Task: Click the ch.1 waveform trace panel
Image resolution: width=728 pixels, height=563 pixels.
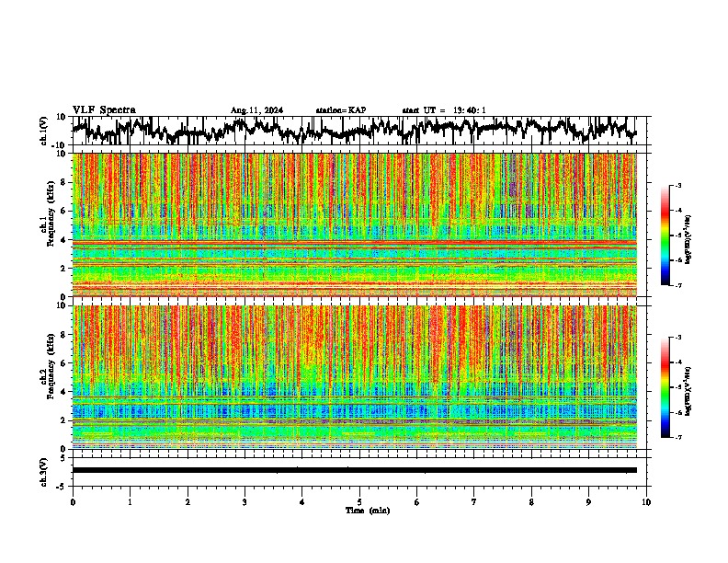Action: (361, 131)
